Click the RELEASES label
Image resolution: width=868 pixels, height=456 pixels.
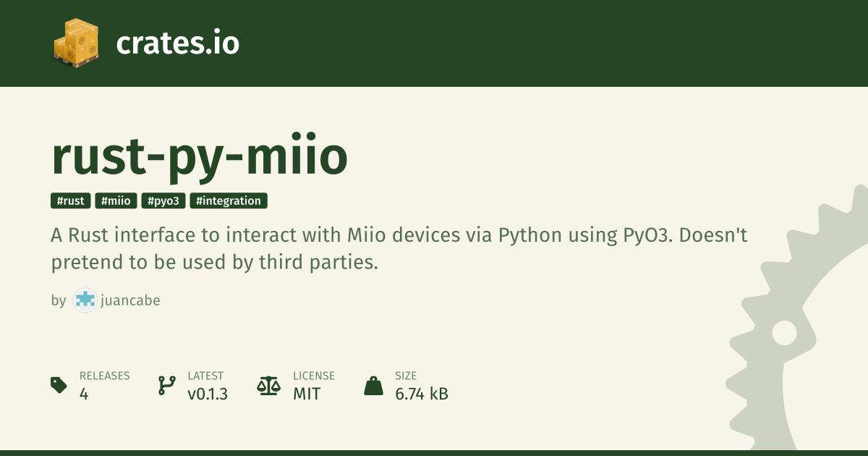(x=104, y=376)
